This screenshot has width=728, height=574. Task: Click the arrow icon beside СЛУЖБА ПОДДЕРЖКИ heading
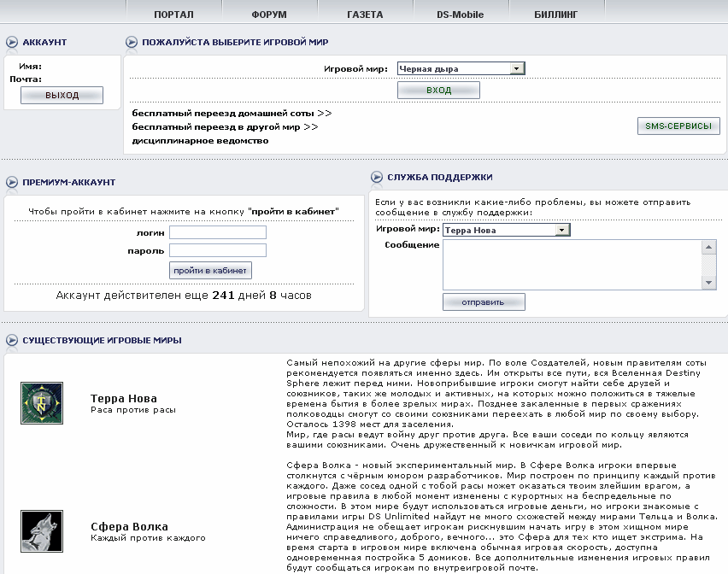pyautogui.click(x=377, y=177)
